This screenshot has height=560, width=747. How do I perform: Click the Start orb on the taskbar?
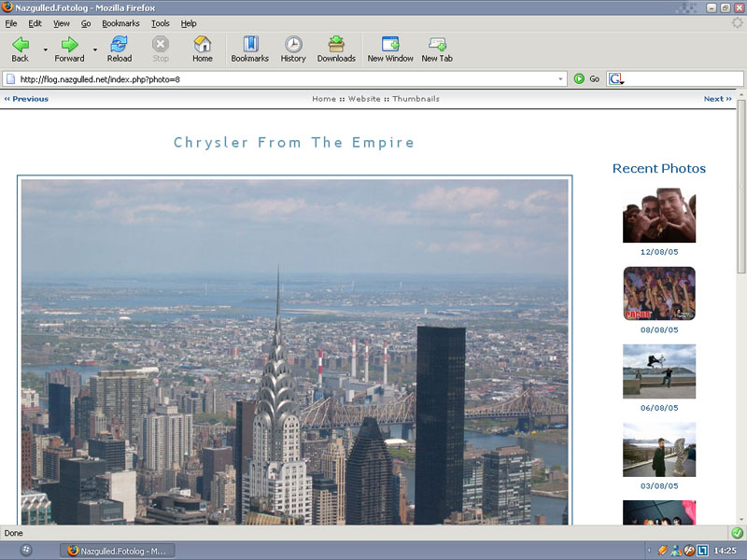26,550
